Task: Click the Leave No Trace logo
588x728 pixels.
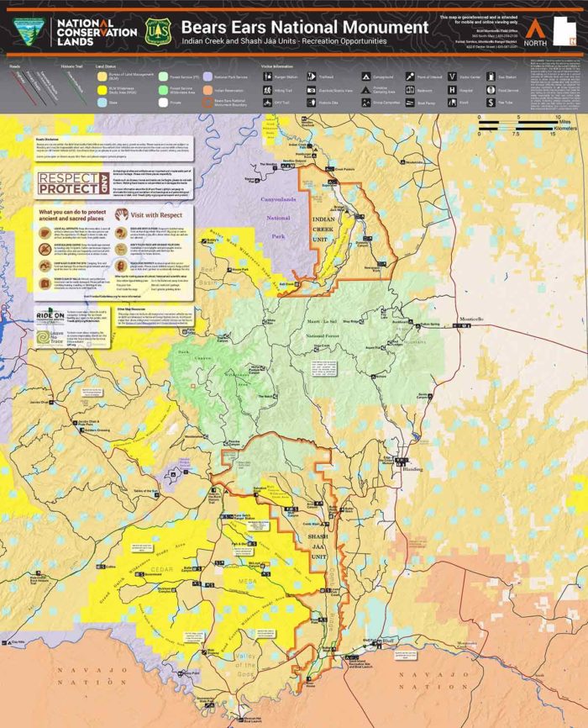Action: 48,338
